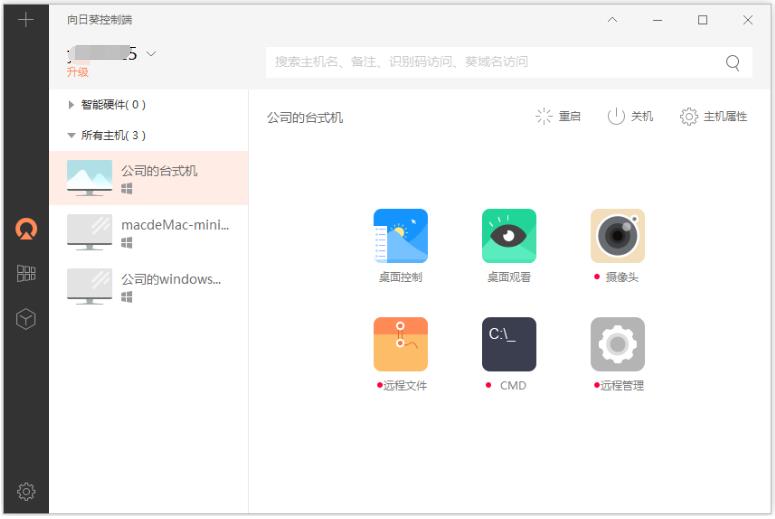775x519 pixels.
Task: Click the 重启 restart button
Action: point(558,117)
